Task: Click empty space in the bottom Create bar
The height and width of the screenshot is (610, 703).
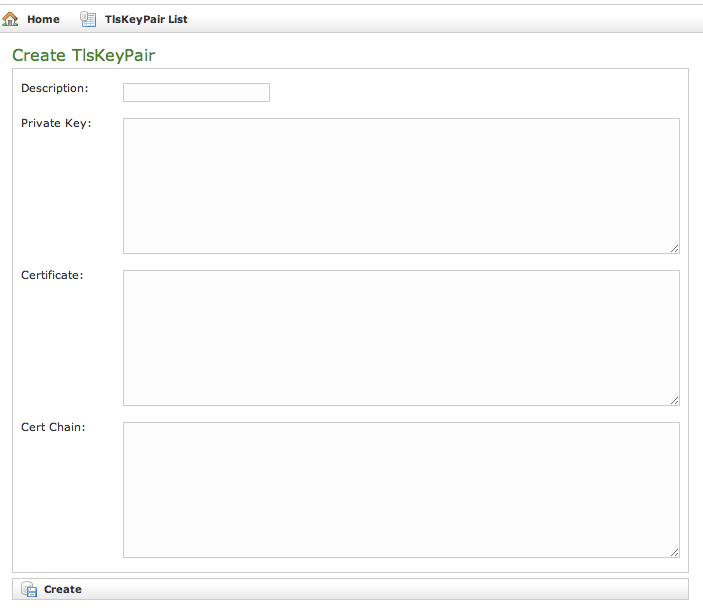Action: 400,589
